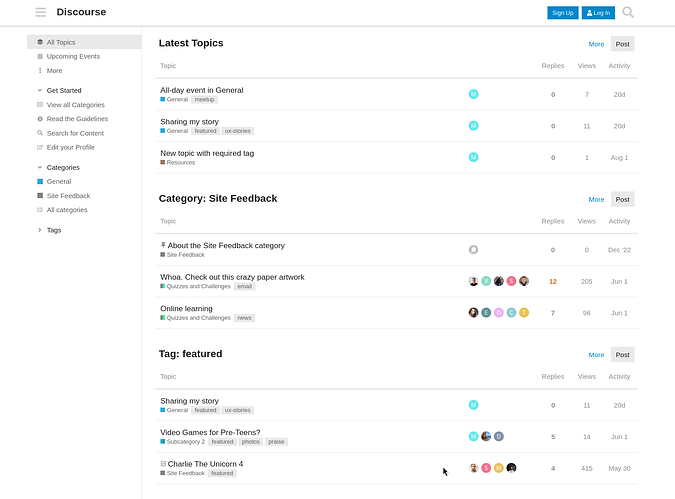This screenshot has height=499, width=675.
Task: Click the Sign Up button
Action: click(563, 13)
